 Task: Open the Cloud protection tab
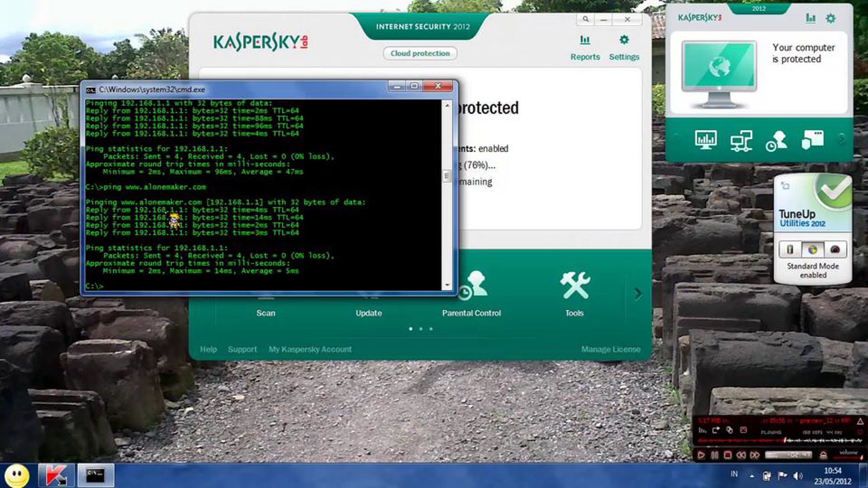(x=420, y=53)
